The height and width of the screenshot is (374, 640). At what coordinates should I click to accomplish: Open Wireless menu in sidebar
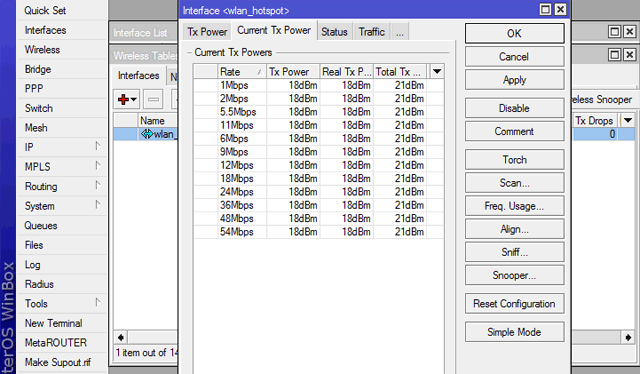click(x=62, y=50)
